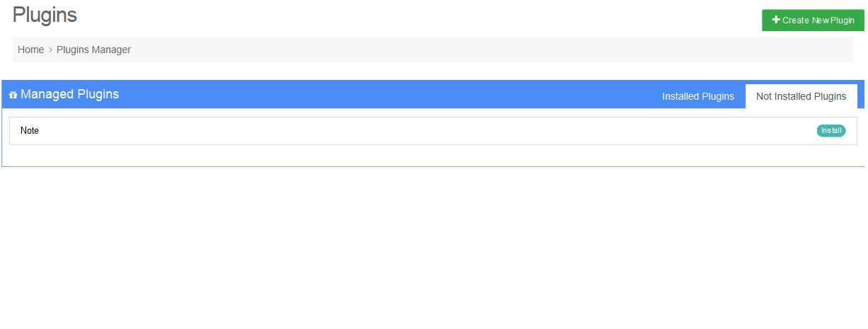Click the Plugins Manager breadcrumb item
The height and width of the screenshot is (329, 868).
click(x=93, y=50)
